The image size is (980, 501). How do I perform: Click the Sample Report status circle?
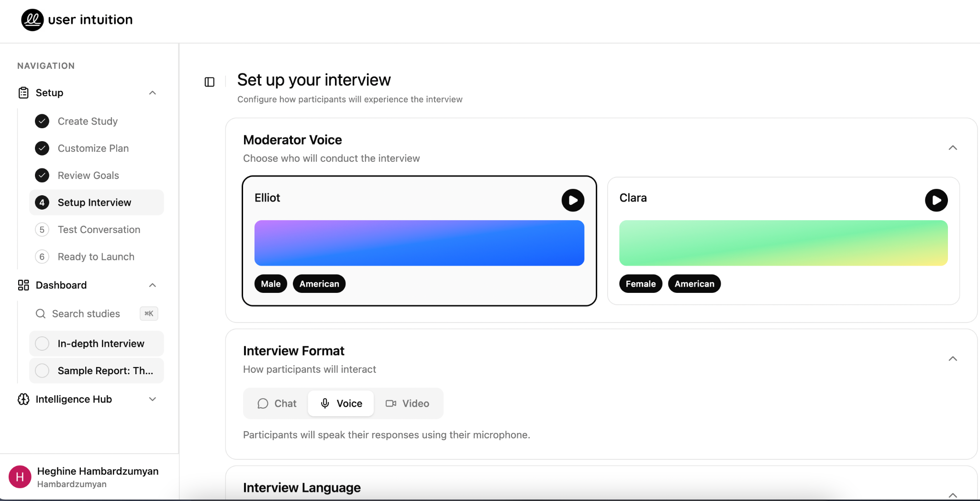click(x=42, y=371)
